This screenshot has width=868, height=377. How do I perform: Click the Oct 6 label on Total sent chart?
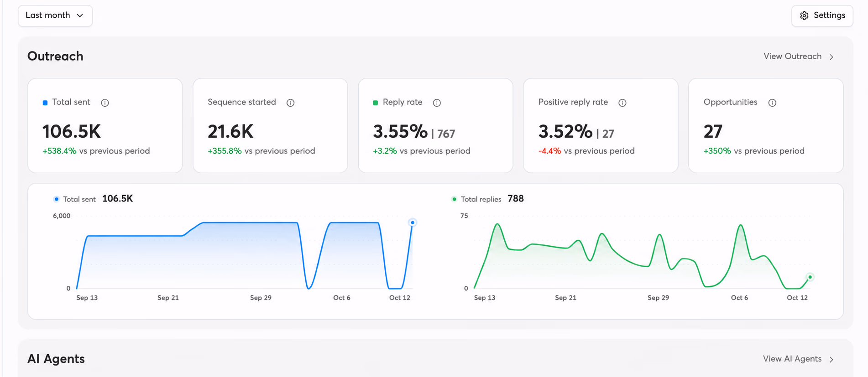pyautogui.click(x=342, y=298)
